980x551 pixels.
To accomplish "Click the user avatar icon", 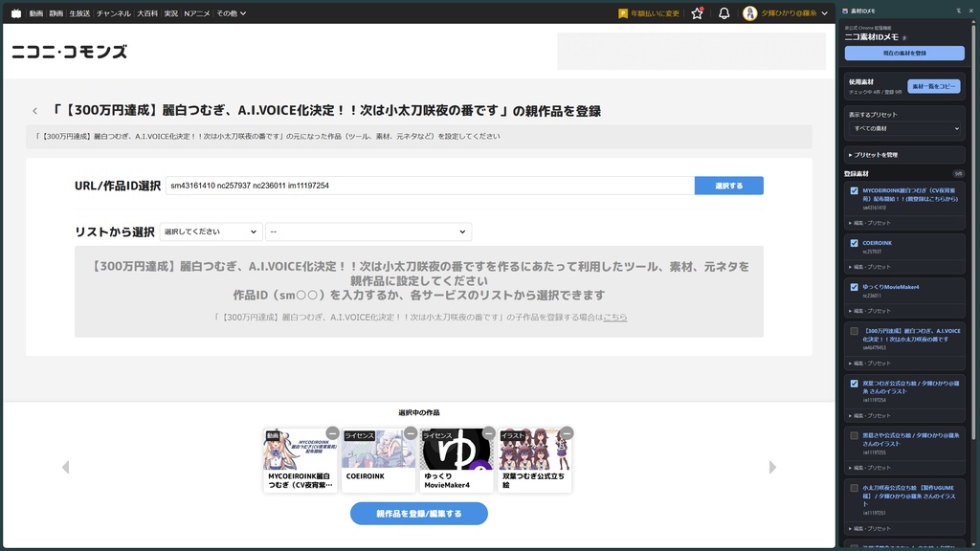I will click(750, 13).
